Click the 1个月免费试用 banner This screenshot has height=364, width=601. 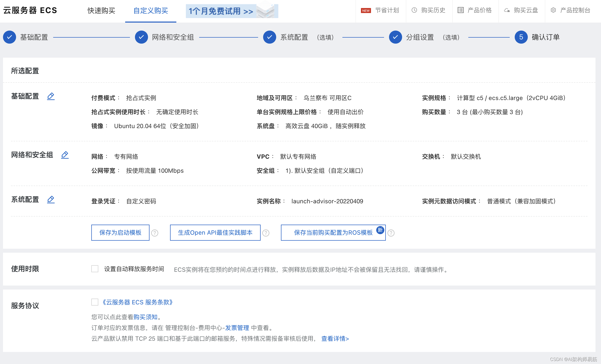pos(232,11)
